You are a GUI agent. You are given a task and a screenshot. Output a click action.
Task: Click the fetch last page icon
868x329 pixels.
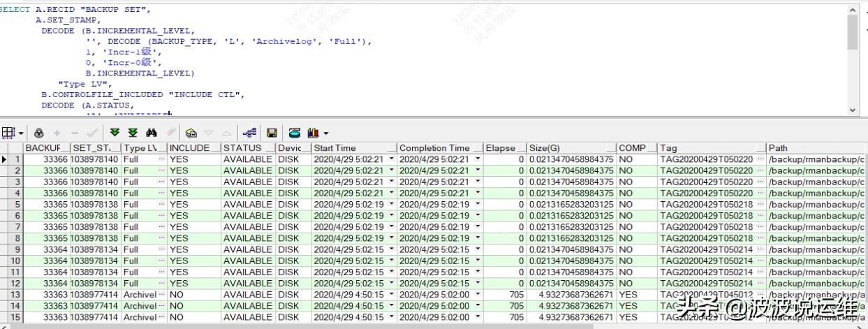pos(133,132)
